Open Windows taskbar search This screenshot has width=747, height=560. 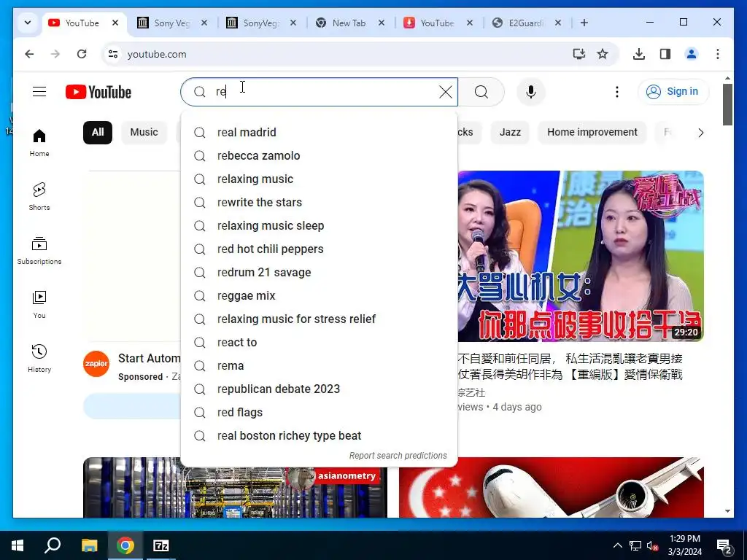click(53, 545)
